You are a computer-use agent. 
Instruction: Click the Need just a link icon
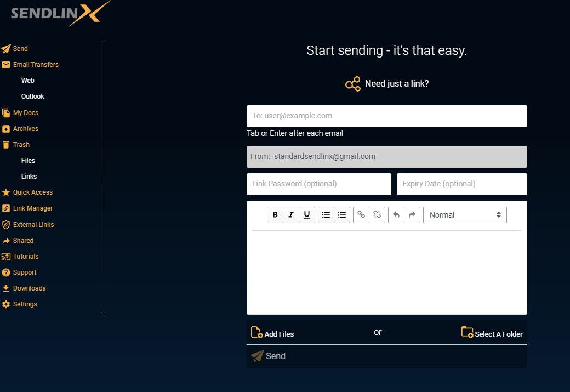click(352, 83)
